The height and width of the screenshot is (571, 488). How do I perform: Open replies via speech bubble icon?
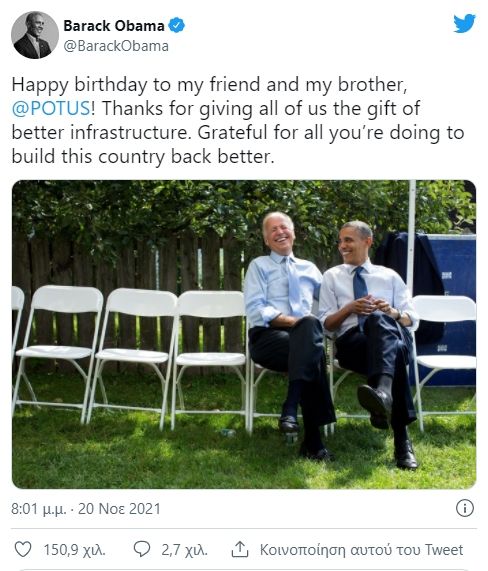click(x=142, y=549)
